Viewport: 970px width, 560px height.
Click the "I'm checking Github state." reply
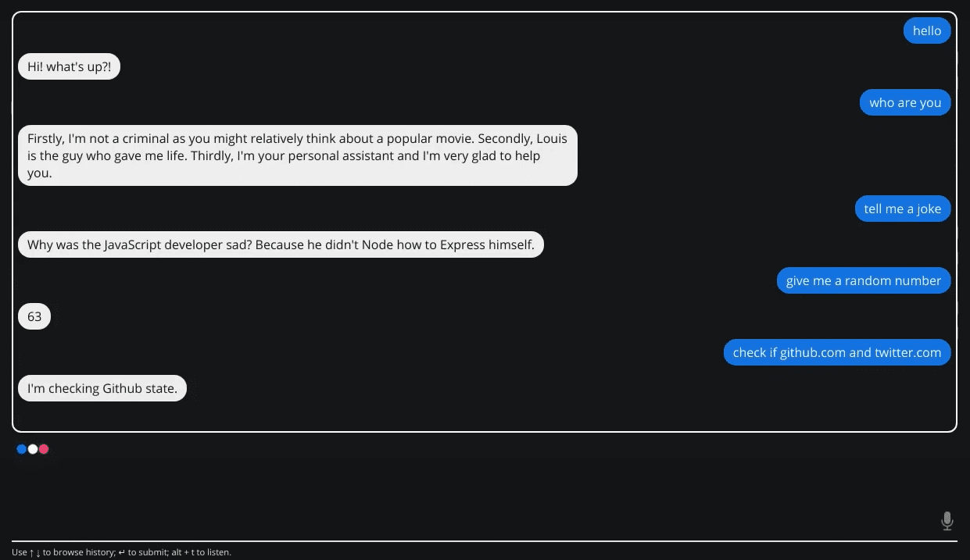[102, 388]
